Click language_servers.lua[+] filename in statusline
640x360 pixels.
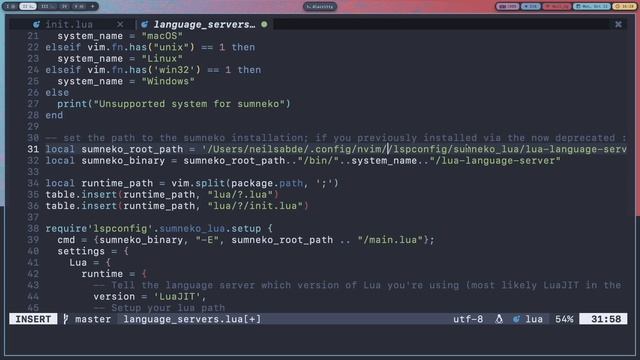click(x=192, y=319)
